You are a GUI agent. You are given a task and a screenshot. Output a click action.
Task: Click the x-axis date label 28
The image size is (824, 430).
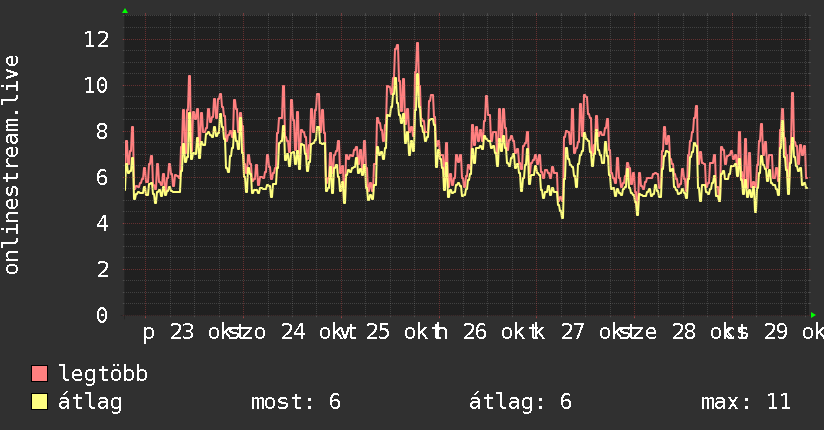684,332
